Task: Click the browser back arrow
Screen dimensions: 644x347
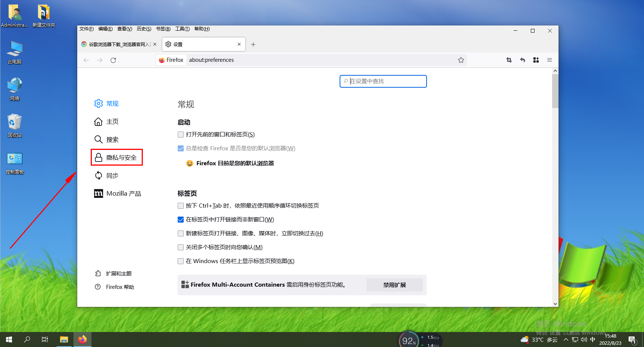Action: click(x=86, y=60)
